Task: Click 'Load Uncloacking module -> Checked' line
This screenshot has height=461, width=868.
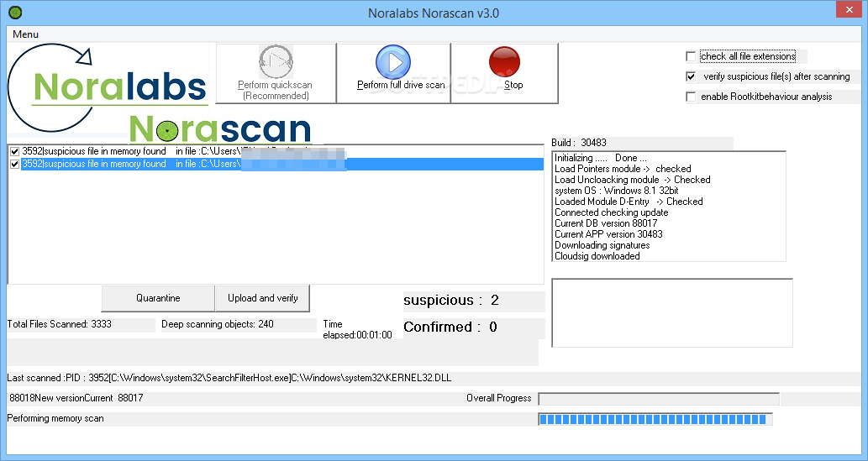Action: [632, 180]
